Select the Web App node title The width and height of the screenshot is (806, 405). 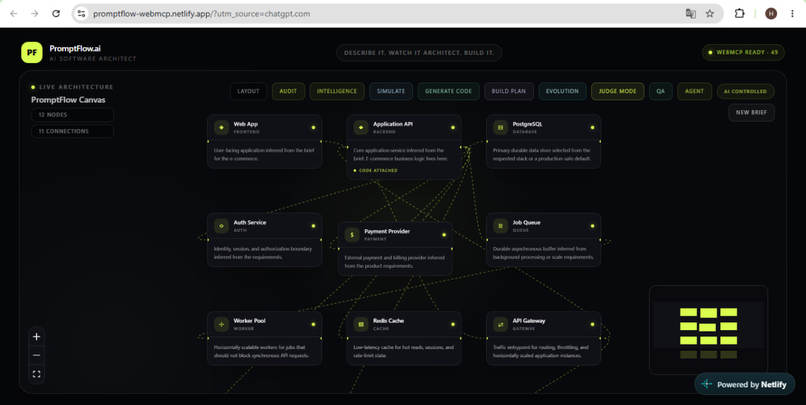coord(246,124)
